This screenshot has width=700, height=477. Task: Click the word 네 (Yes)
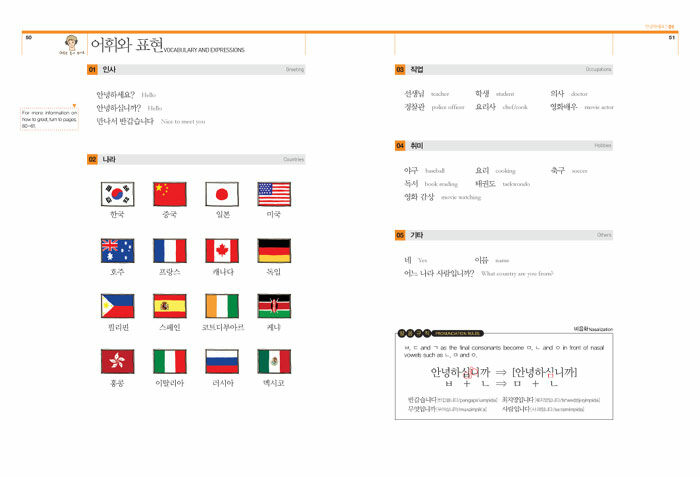click(408, 260)
